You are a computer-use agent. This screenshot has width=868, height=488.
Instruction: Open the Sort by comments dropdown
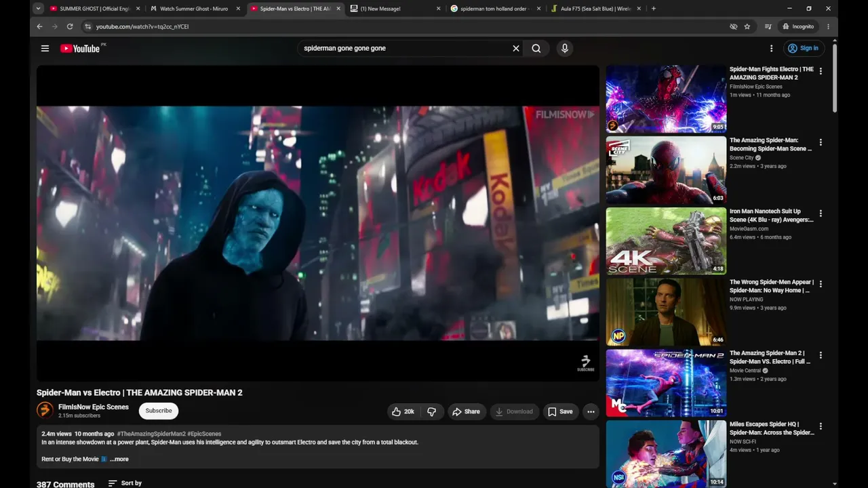pos(125,483)
